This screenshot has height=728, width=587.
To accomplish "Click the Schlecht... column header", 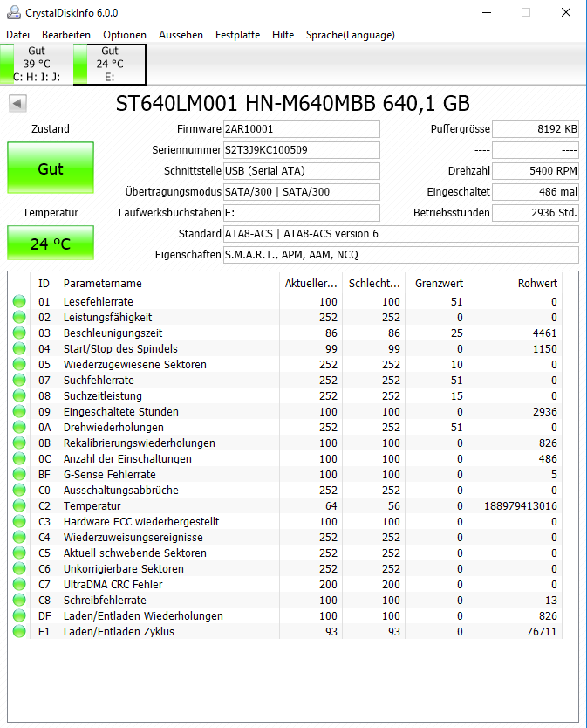I will [374, 283].
